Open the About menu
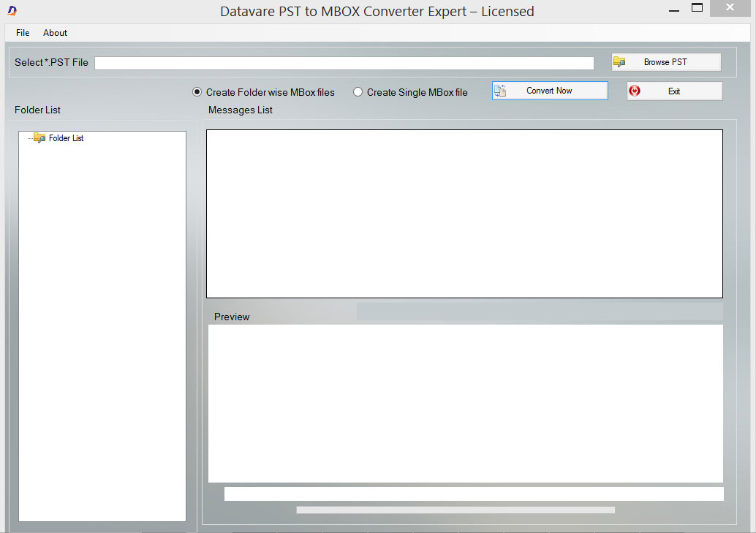Image resolution: width=756 pixels, height=533 pixels. point(55,32)
